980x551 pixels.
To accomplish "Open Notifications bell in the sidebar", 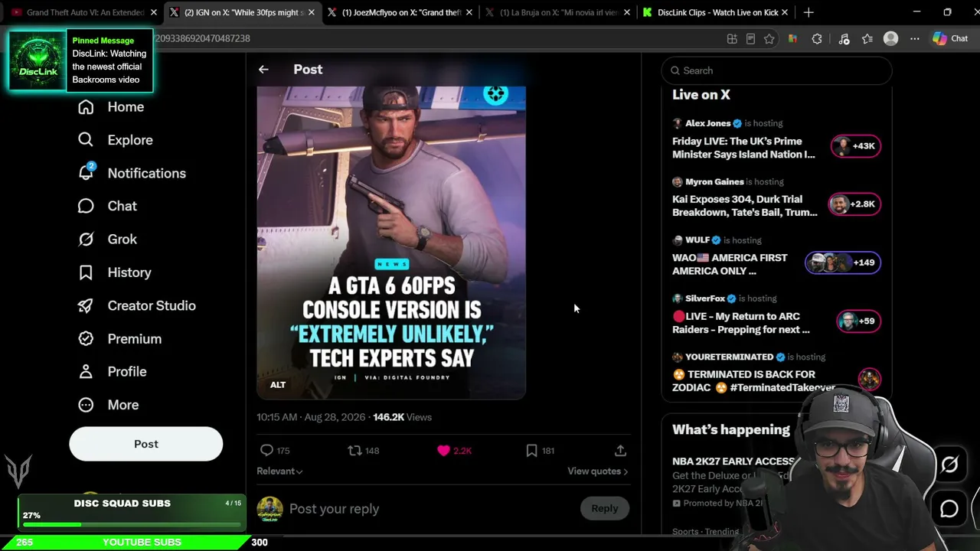I will (132, 173).
